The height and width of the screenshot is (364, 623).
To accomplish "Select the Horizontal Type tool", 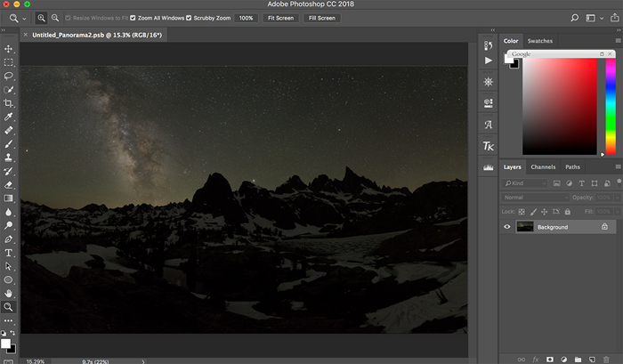I will click(x=9, y=253).
